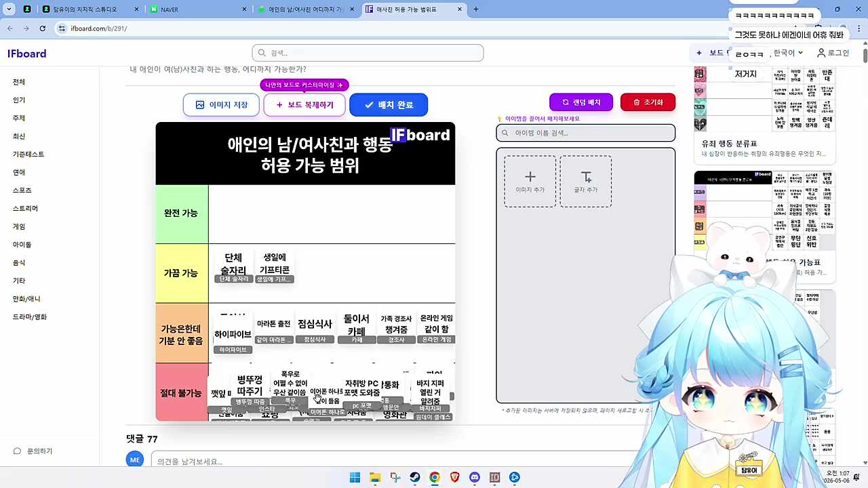Click the IFboard logo
Viewport: 868px width, 488px height.
click(x=27, y=54)
